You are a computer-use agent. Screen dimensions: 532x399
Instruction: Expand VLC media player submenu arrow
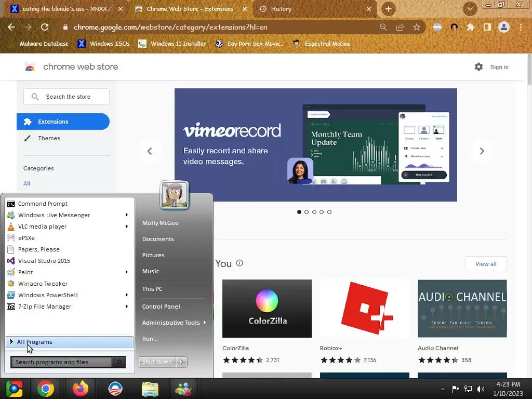pos(127,227)
